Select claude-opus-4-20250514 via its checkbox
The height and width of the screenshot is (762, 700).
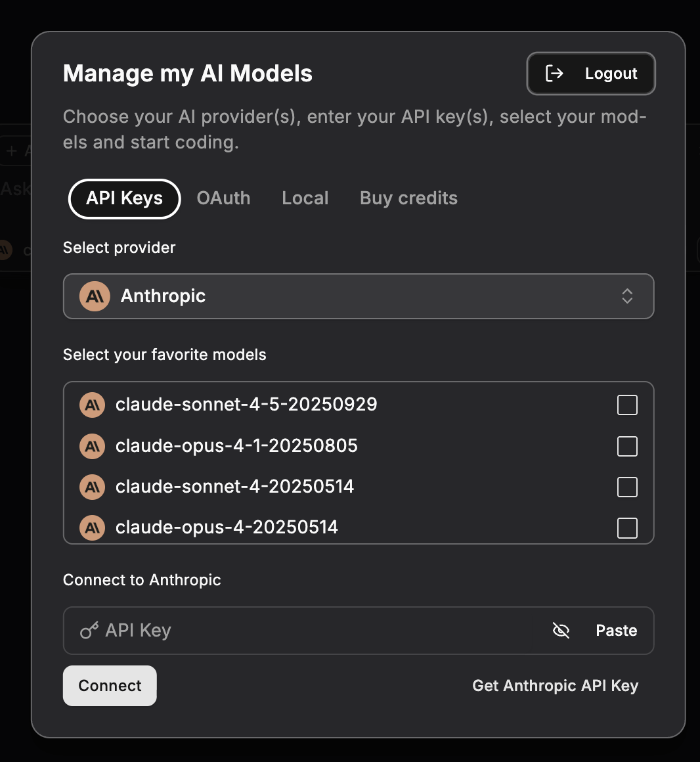coord(627,527)
